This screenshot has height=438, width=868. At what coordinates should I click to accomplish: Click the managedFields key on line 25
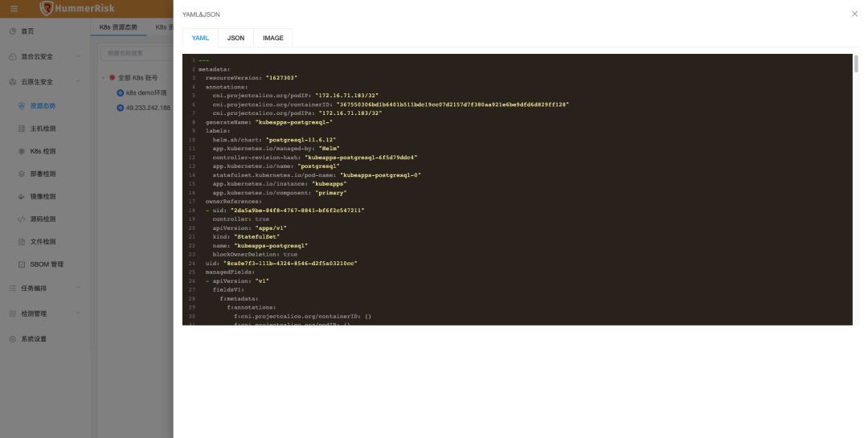click(230, 272)
